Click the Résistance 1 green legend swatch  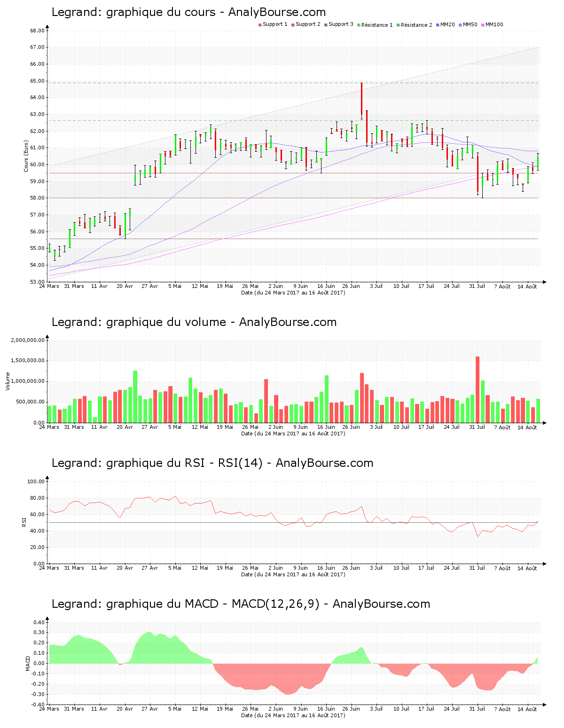(359, 25)
